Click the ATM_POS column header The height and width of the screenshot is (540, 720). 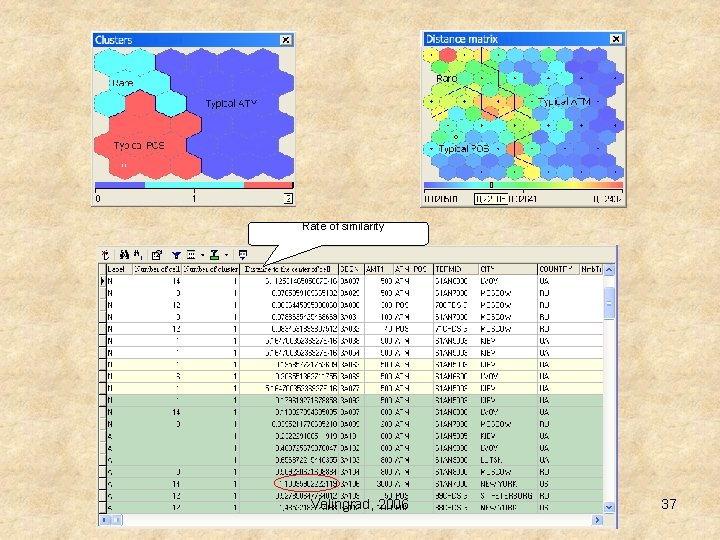(412, 269)
